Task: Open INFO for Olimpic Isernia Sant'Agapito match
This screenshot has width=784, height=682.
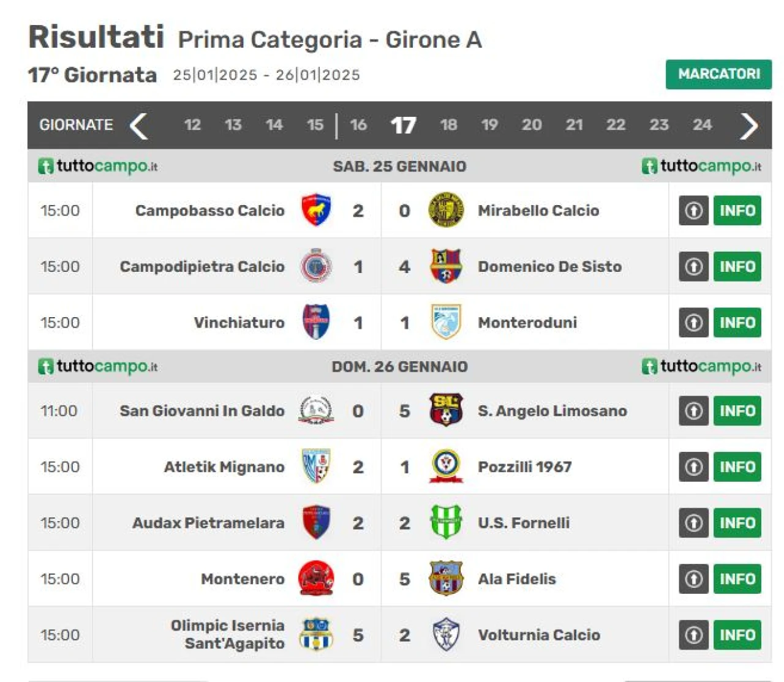Action: 737,635
